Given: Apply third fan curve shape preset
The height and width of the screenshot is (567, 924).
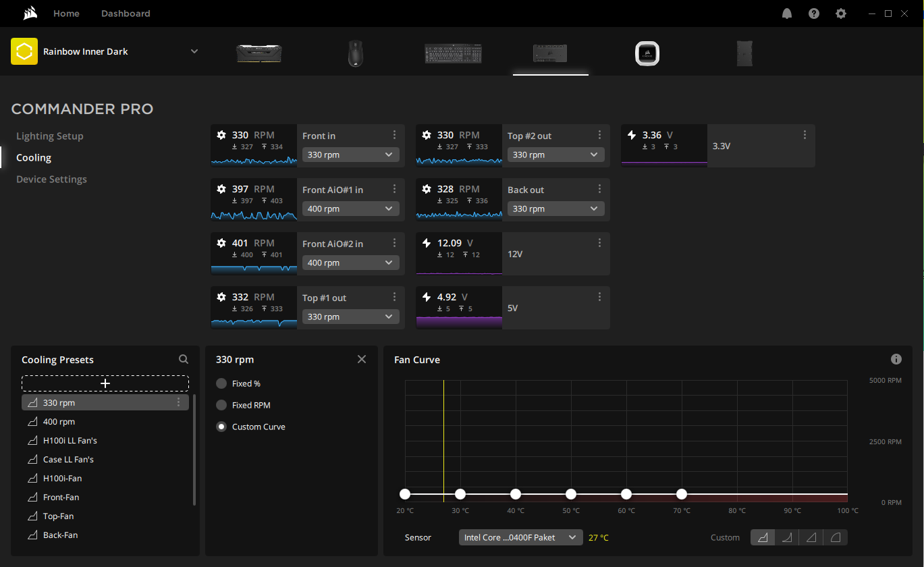Looking at the screenshot, I should click(811, 537).
